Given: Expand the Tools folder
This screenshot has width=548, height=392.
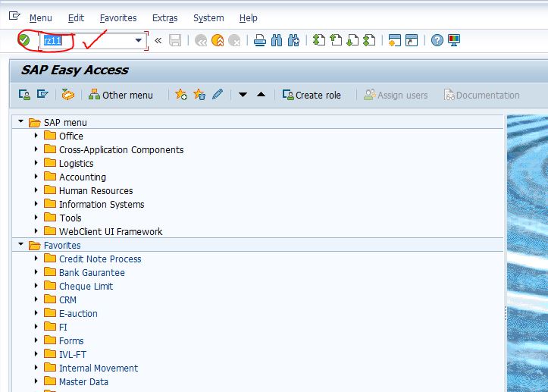Looking at the screenshot, I should pyautogui.click(x=36, y=218).
